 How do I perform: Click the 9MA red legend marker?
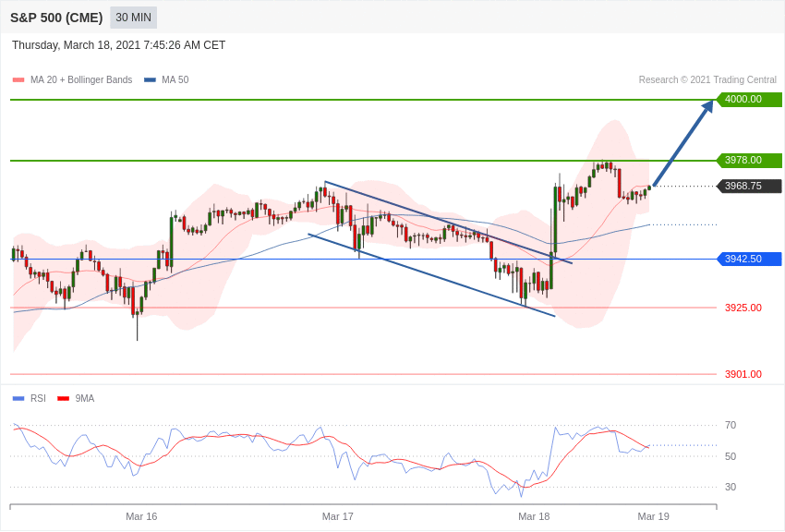pyautogui.click(x=64, y=399)
